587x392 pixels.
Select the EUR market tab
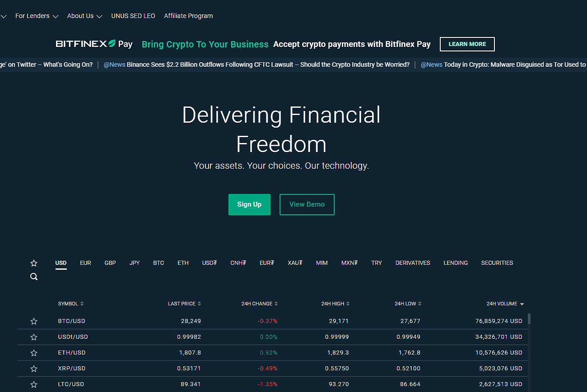[85, 263]
